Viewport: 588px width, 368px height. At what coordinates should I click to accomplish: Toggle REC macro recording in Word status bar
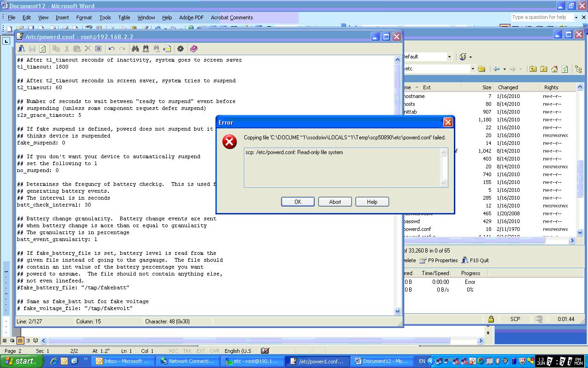174,351
